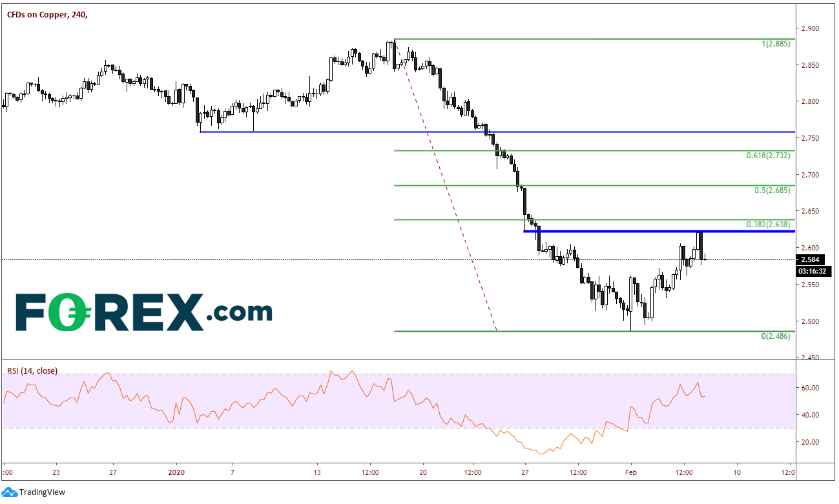This screenshot has width=839, height=504.
Task: Click the current price tag 2.584
Action: tap(810, 259)
